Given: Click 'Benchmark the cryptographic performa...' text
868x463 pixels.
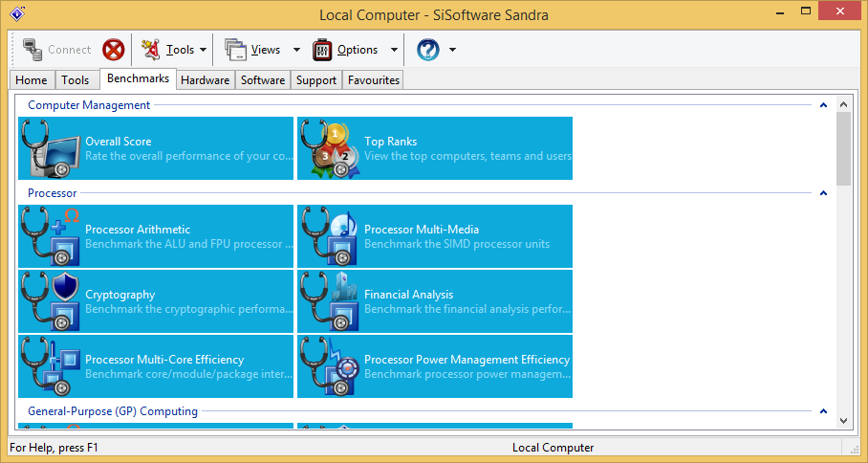Looking at the screenshot, I should point(189,309).
